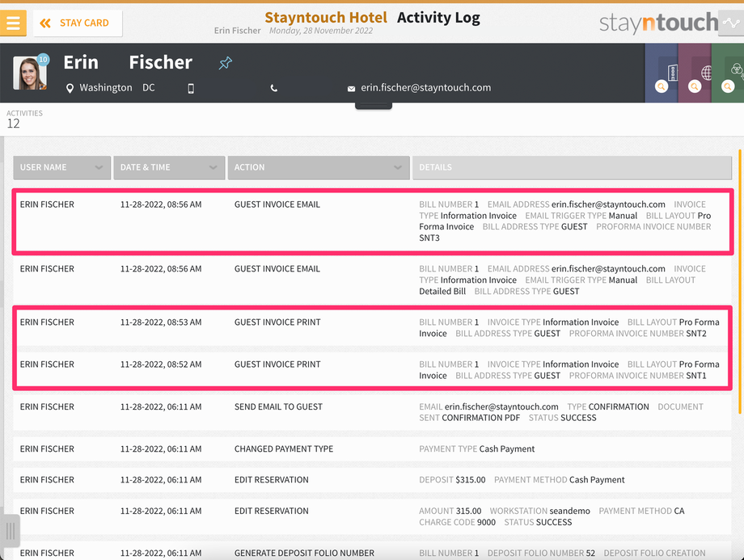Screen dimensions: 744x560
Task: Click Edit Reservation row with Workstation seandemo
Action: point(373,516)
